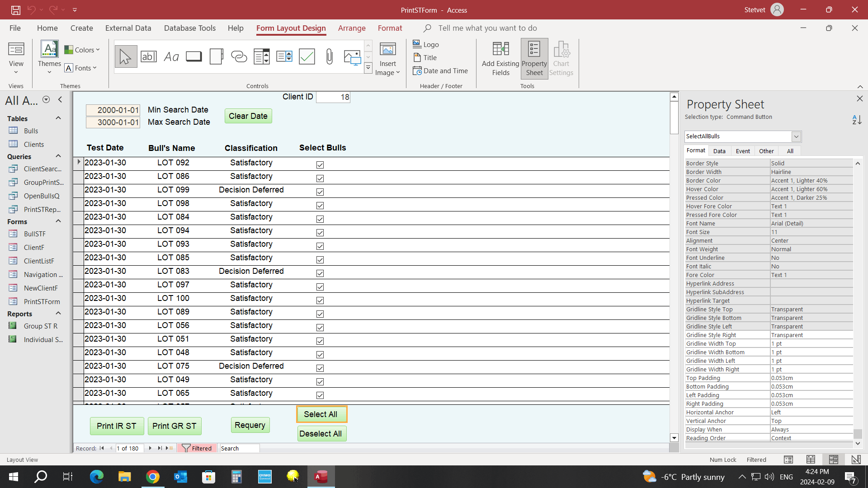Toggle Select Bulls checkbox for LOT 065
The height and width of the screenshot is (488, 868).
(320, 395)
